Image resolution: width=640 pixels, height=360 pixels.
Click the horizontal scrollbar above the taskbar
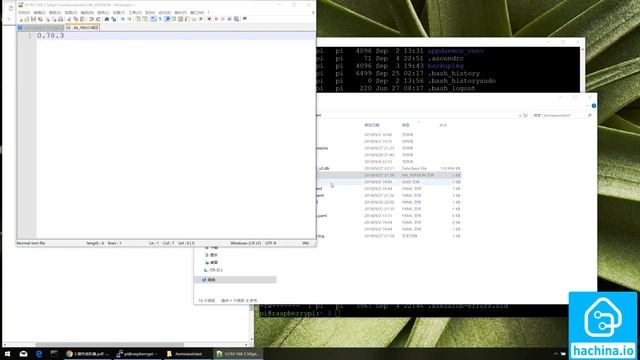click(109, 344)
